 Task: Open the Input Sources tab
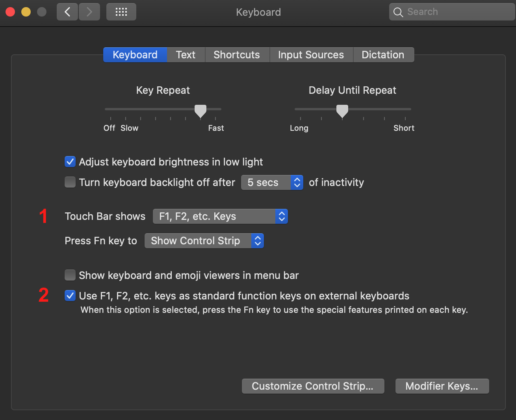pos(311,55)
